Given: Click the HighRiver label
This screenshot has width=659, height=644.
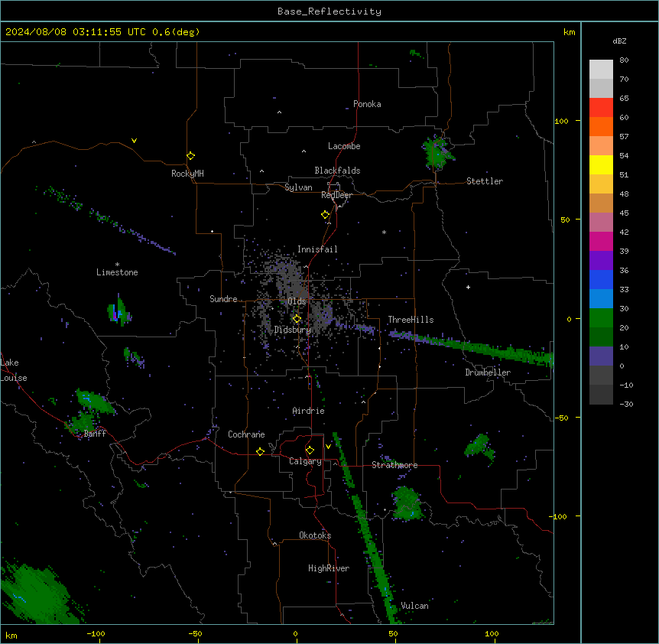Looking at the screenshot, I should point(329,568).
